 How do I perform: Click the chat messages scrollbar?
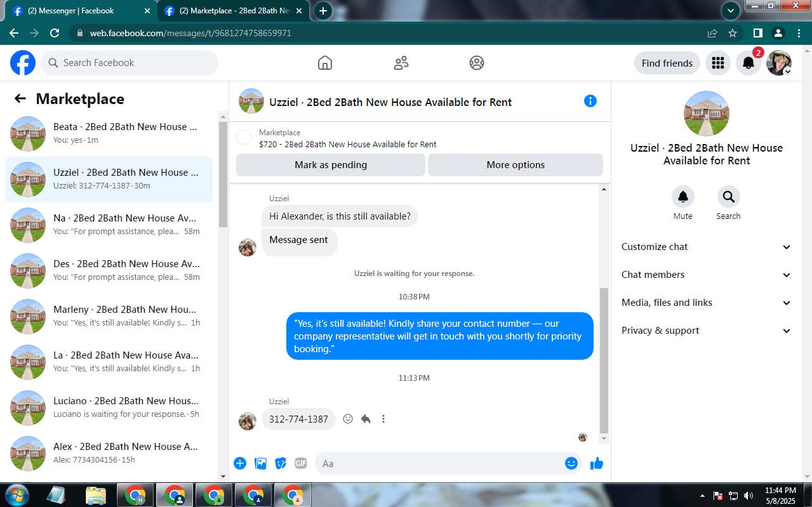[x=604, y=360]
